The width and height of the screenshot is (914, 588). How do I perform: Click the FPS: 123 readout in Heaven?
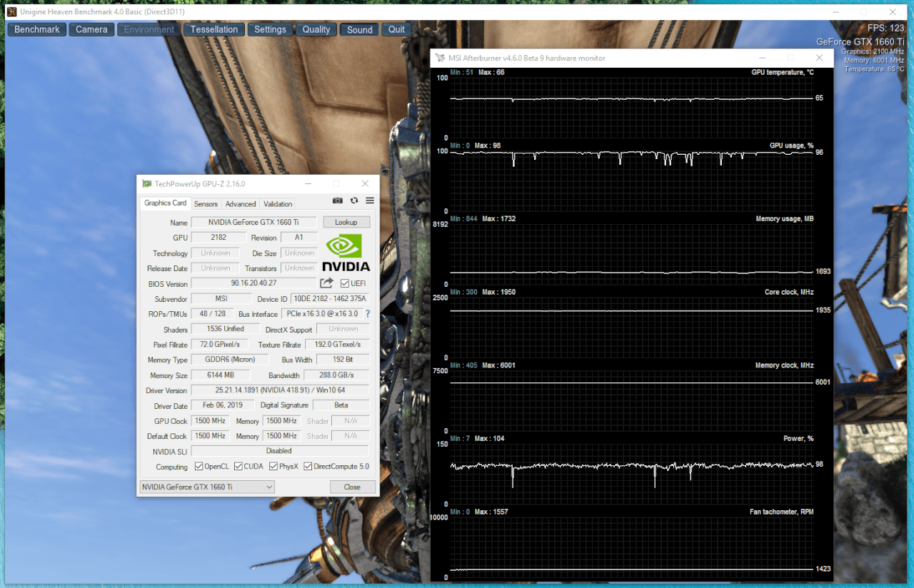(x=885, y=29)
